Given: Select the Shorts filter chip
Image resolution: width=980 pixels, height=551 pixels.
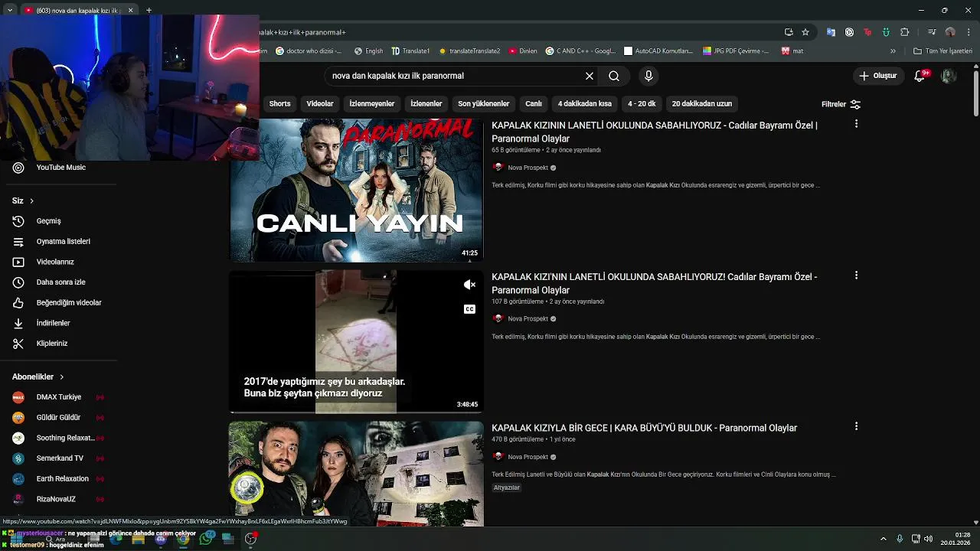Looking at the screenshot, I should pos(279,103).
